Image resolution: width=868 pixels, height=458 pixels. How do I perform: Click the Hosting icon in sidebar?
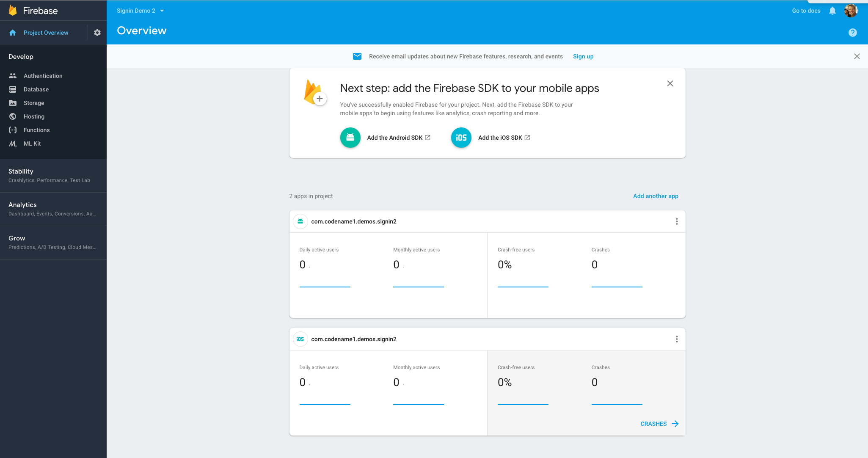tap(13, 116)
